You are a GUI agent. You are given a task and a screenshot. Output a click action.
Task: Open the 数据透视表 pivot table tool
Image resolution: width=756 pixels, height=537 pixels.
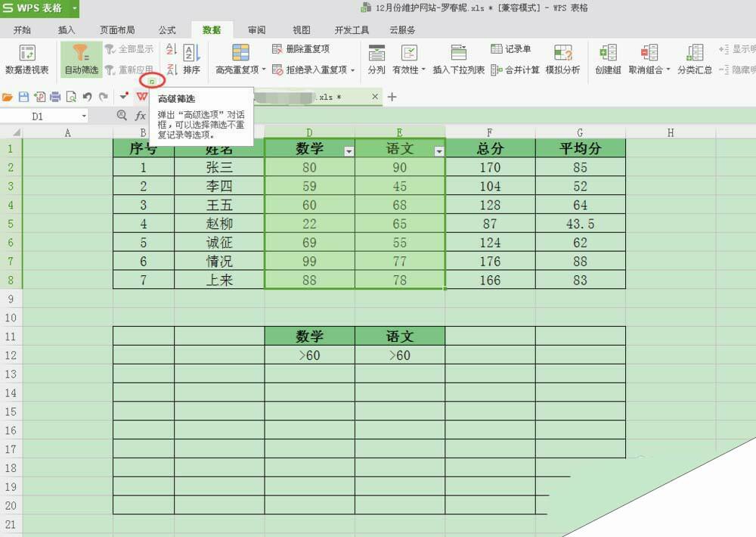click(x=27, y=59)
